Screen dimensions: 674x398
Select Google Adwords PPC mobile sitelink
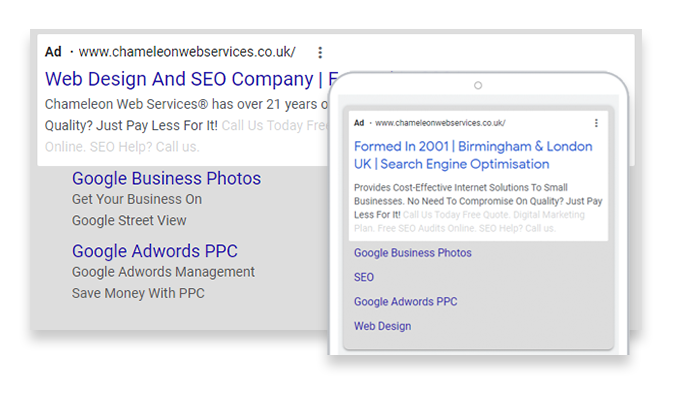click(405, 302)
